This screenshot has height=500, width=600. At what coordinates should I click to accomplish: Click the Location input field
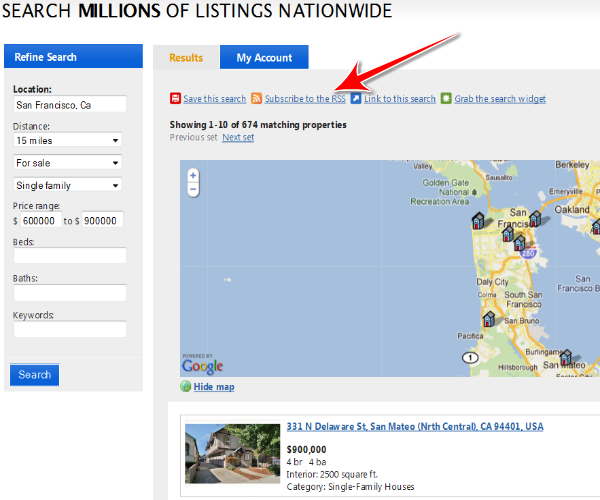pos(70,105)
